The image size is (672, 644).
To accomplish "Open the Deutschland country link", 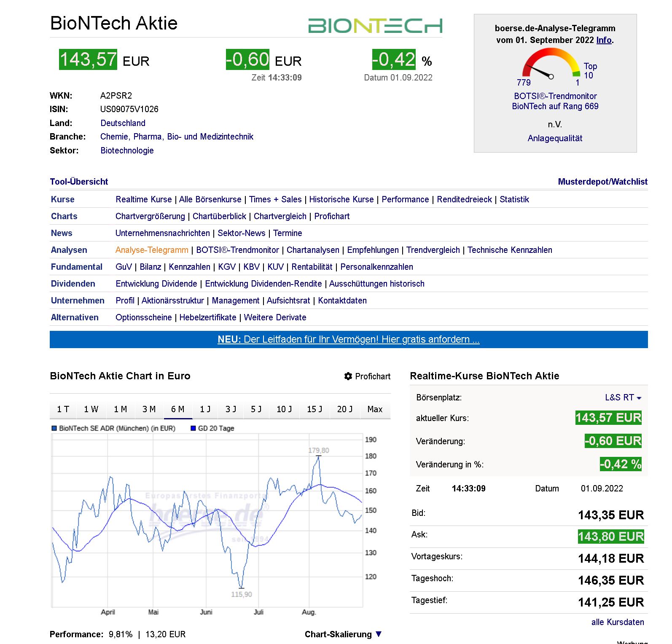I will [123, 123].
